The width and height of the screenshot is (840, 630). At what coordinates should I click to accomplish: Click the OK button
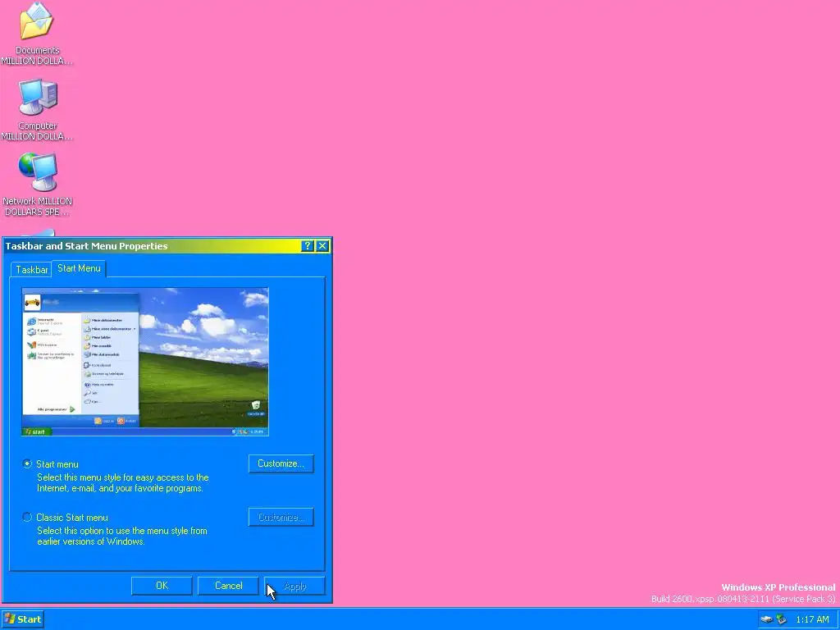point(162,586)
